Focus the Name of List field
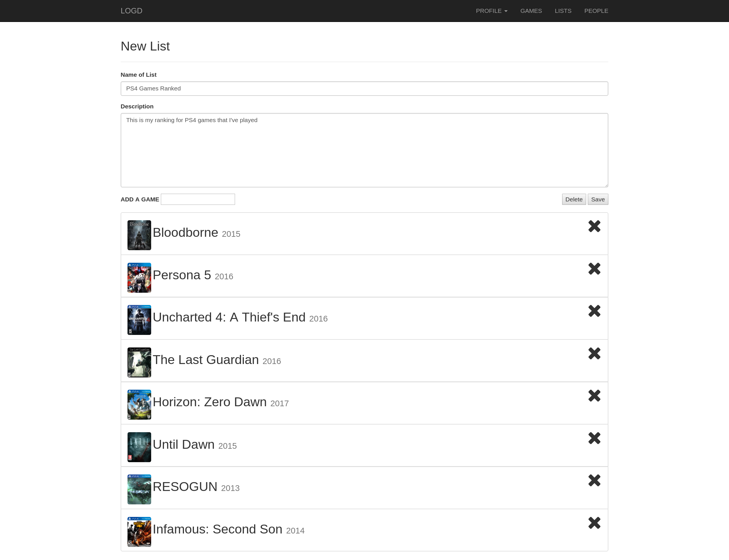 click(364, 89)
